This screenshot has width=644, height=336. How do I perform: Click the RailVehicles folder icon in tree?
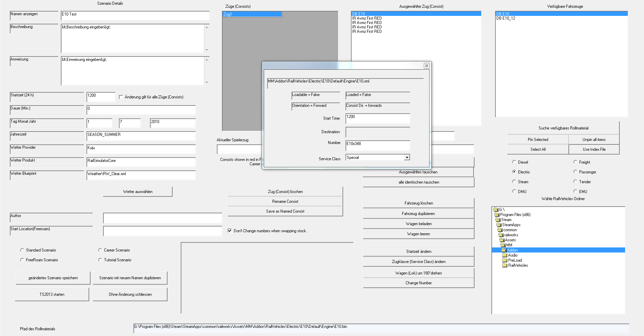(x=505, y=265)
